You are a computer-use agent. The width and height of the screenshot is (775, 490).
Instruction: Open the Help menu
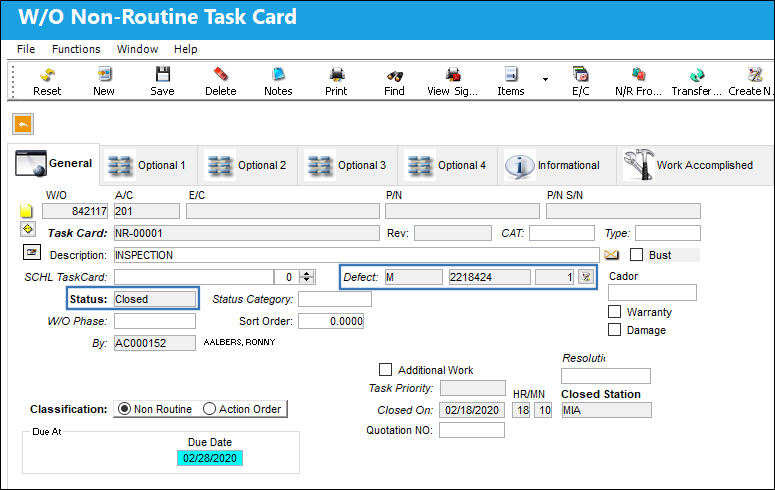(185, 49)
